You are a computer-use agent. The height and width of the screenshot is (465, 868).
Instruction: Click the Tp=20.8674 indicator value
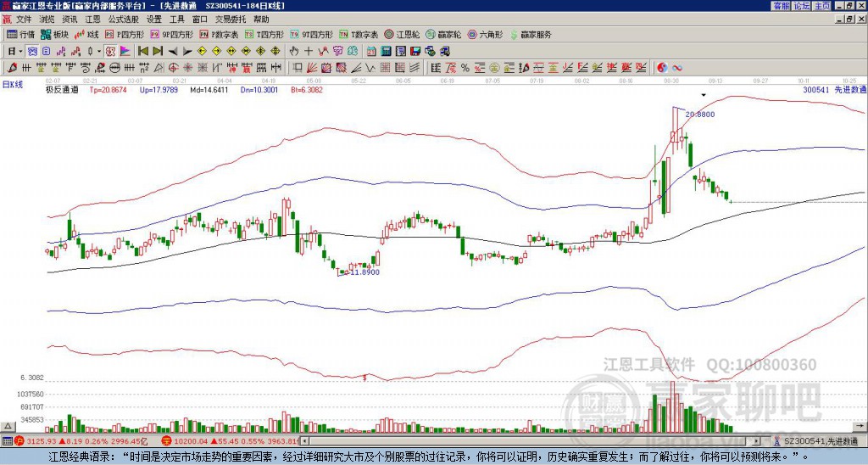(108, 89)
